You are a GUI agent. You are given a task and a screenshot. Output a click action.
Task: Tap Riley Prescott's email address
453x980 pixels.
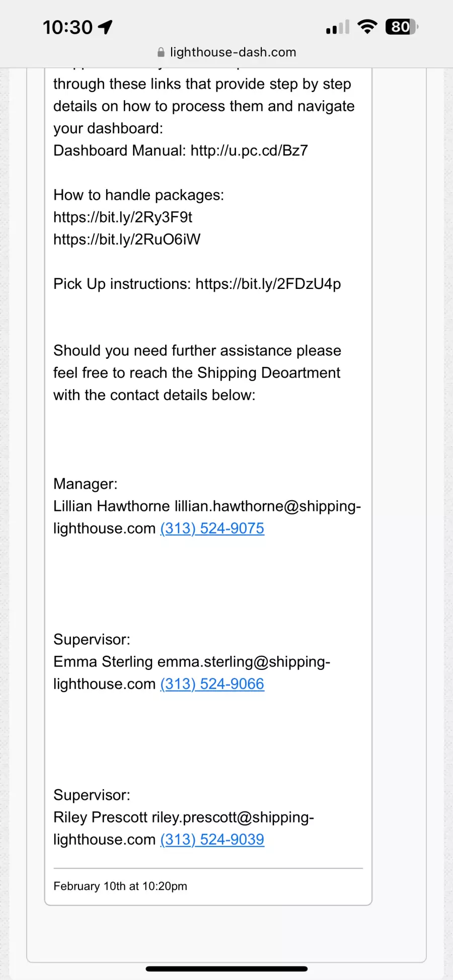point(233,817)
